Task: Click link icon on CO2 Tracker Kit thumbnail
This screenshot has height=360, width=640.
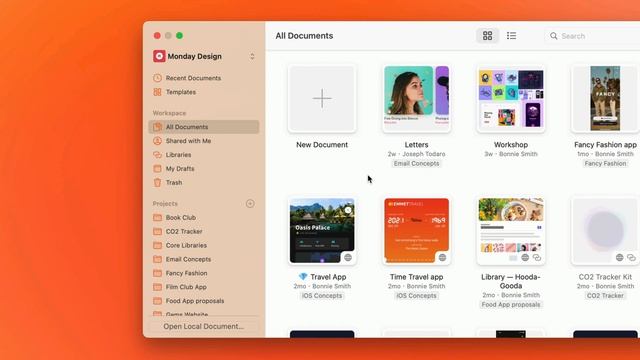Action: pyautogui.click(x=631, y=258)
